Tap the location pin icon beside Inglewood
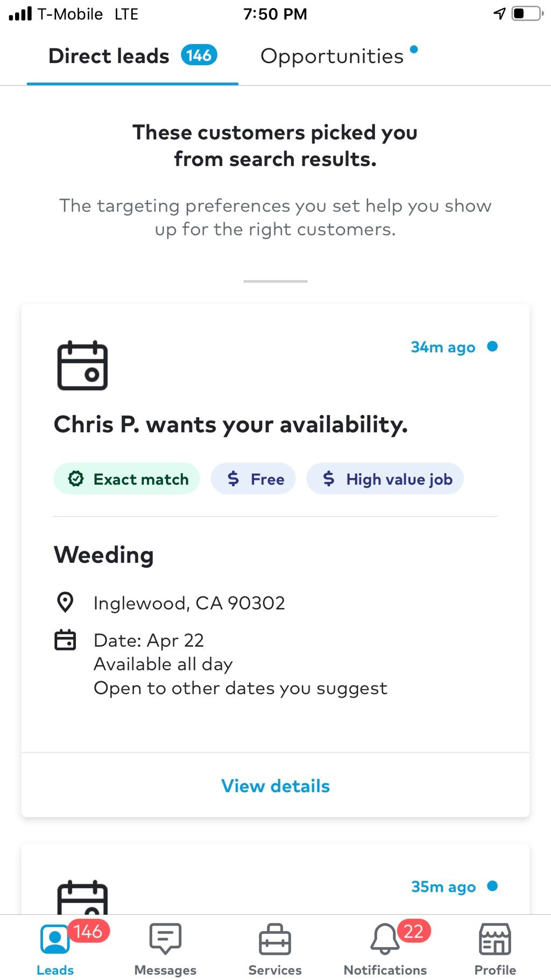The width and height of the screenshot is (551, 980). click(x=65, y=603)
